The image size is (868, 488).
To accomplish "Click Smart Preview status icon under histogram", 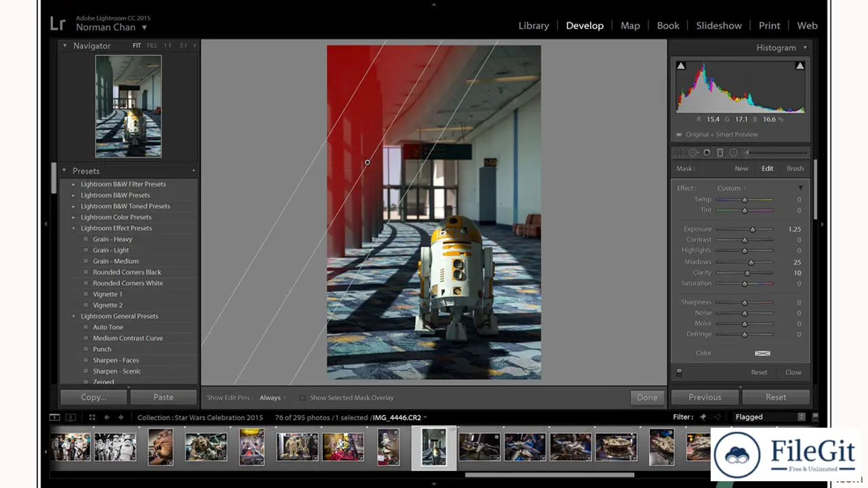I will tap(679, 134).
